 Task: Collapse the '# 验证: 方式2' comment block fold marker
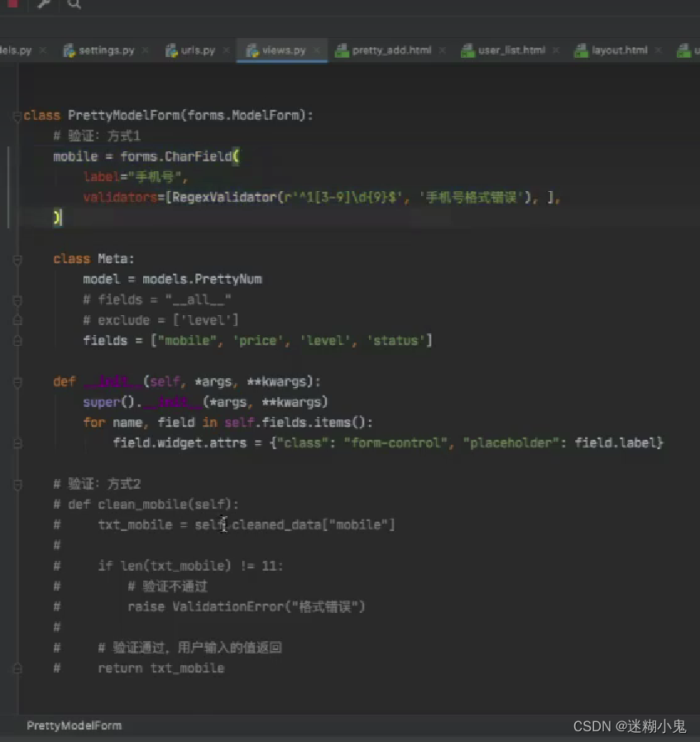tap(17, 485)
